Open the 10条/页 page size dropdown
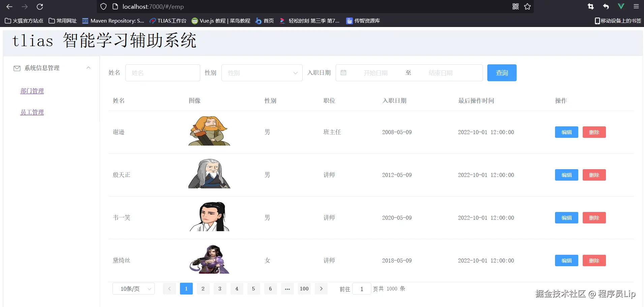 coord(133,289)
